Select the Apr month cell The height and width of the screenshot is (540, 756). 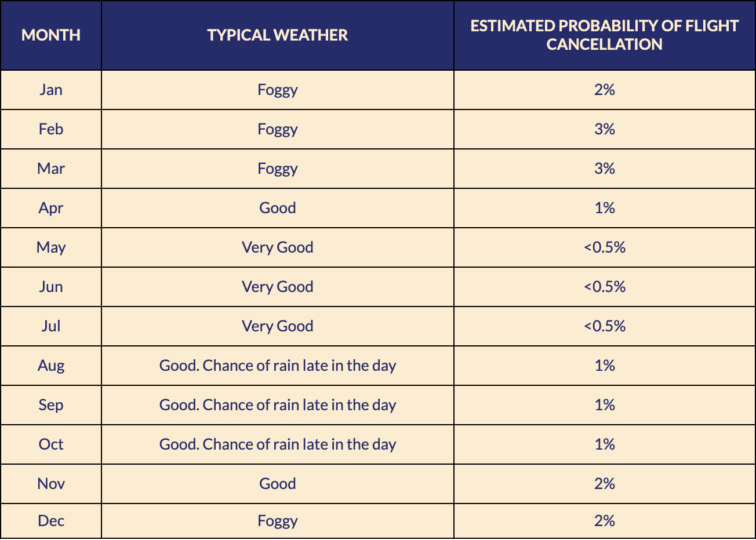tap(51, 208)
